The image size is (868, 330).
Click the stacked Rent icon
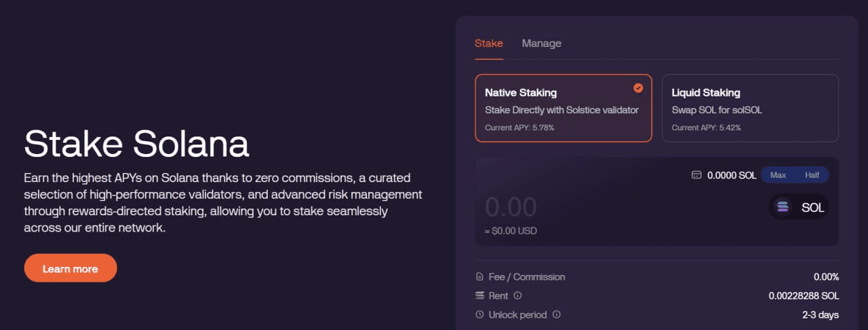[480, 296]
